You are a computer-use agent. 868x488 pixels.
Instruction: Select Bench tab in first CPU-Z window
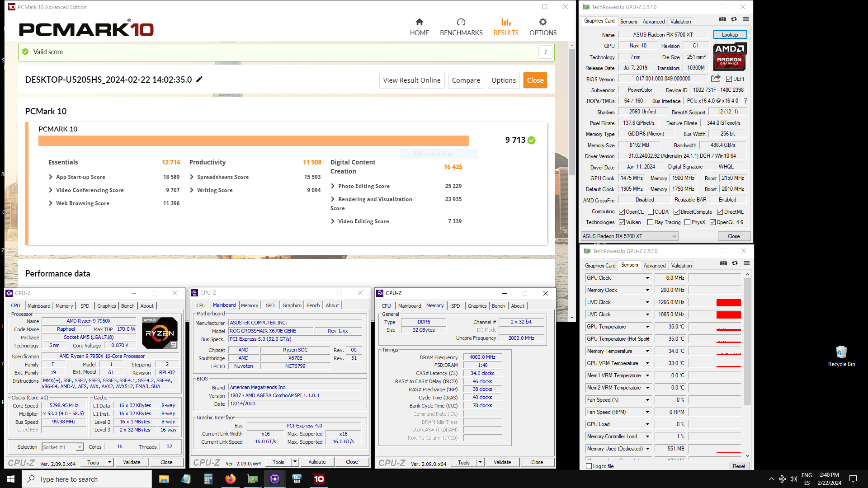point(127,306)
